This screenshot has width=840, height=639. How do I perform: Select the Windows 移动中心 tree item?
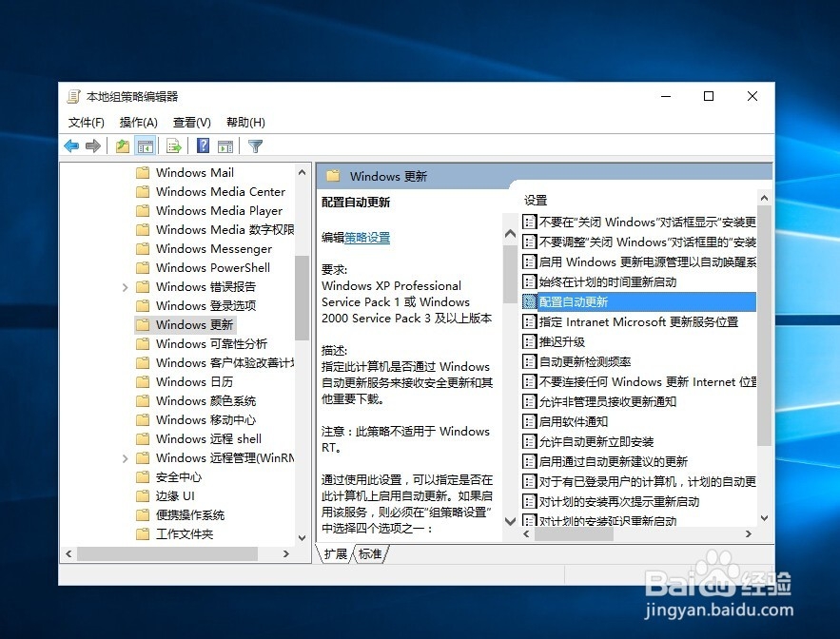[x=205, y=420]
